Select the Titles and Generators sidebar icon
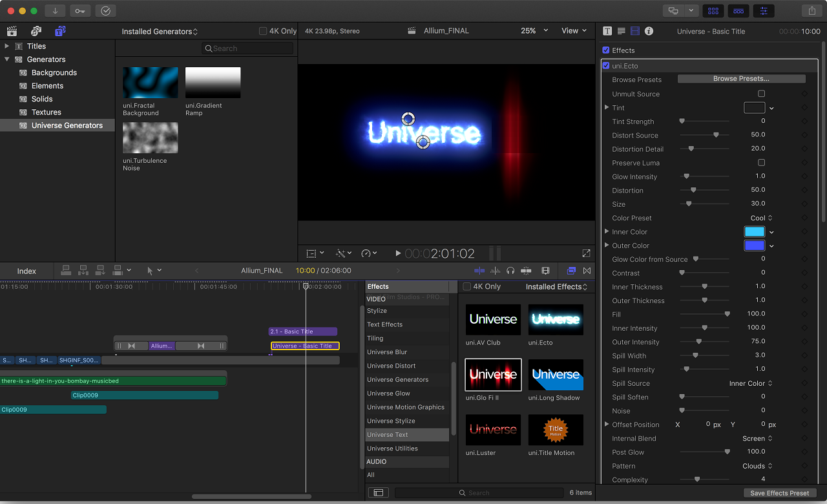827x504 pixels. click(60, 31)
